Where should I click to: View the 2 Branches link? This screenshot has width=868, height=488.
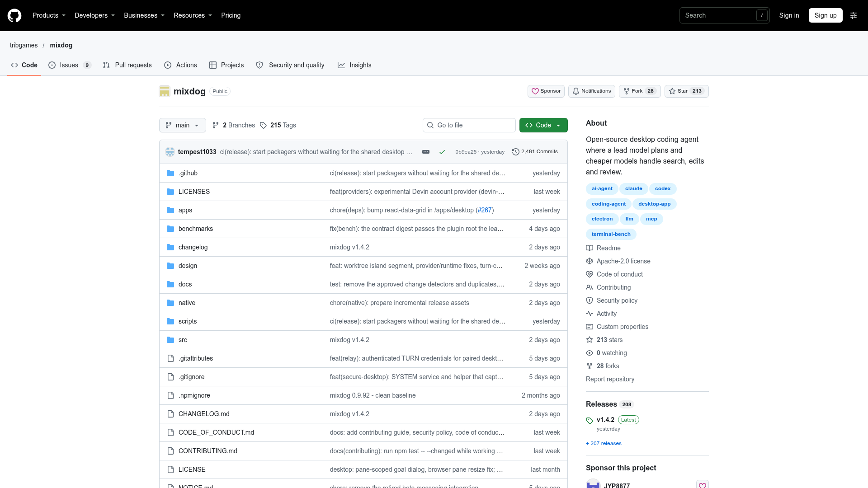click(x=234, y=125)
